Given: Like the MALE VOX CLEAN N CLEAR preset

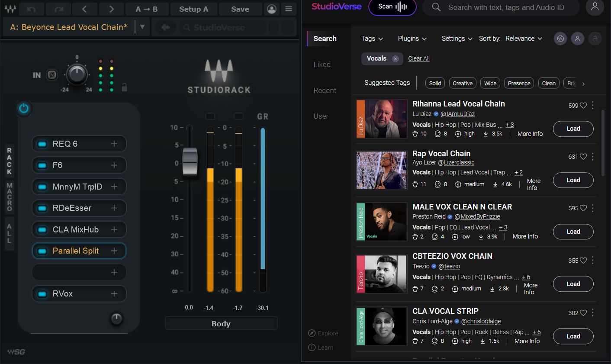Looking at the screenshot, I should click(583, 208).
